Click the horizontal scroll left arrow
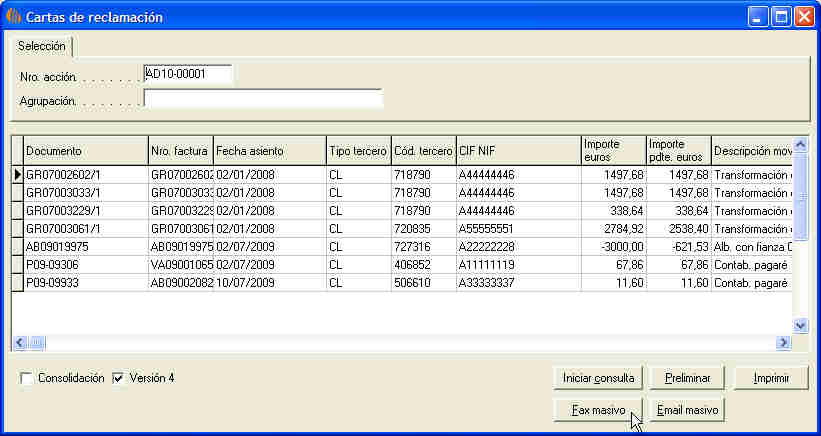This screenshot has height=436, width=821. 19,343
